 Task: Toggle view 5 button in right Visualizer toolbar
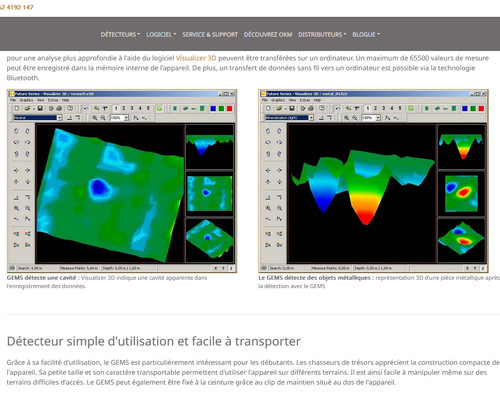pos(400,108)
